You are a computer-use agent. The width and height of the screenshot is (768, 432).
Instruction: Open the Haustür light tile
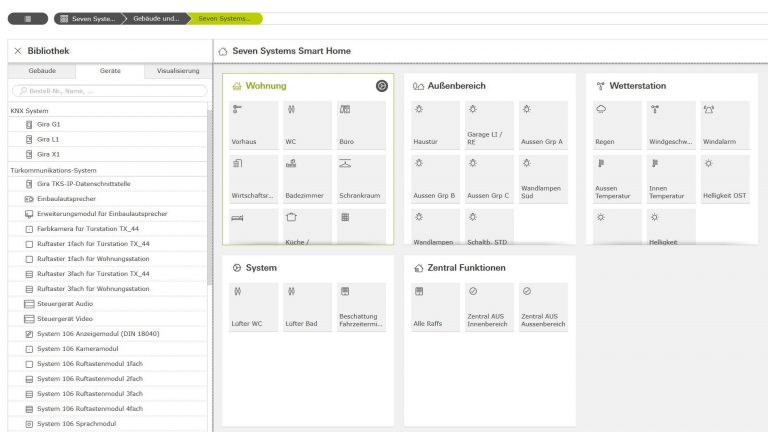pos(435,125)
